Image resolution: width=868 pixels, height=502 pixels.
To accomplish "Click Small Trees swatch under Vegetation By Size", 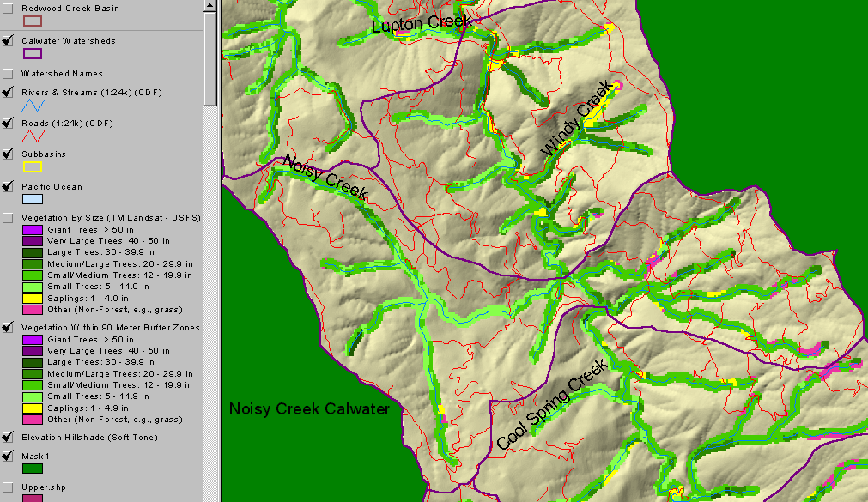I will pos(33,287).
